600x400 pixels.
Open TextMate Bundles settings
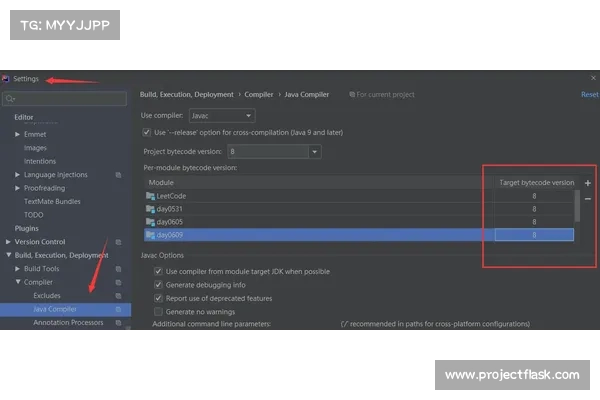click(x=52, y=201)
